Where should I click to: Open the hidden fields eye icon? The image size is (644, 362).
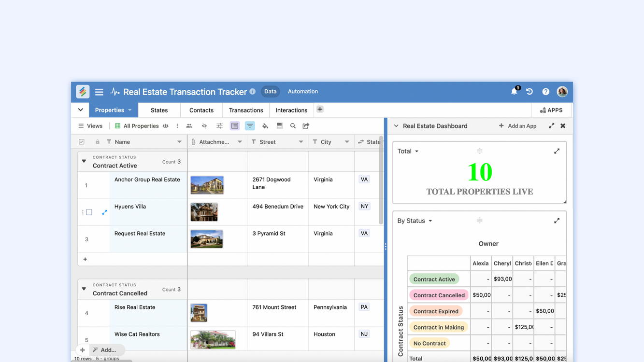pos(204,126)
